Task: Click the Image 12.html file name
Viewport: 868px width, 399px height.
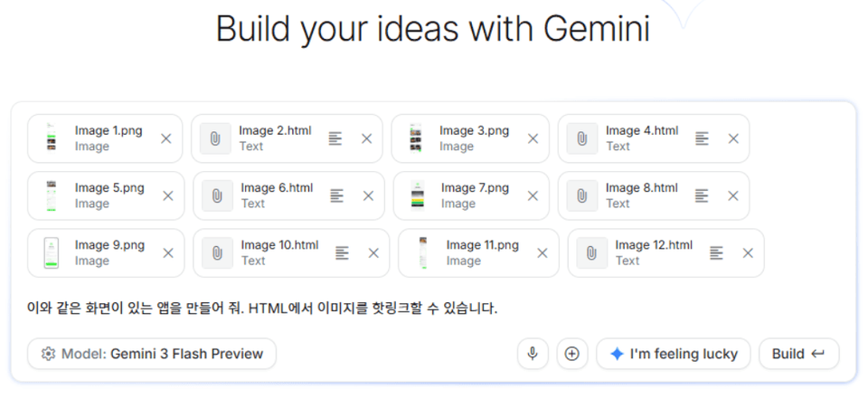Action: click(654, 245)
